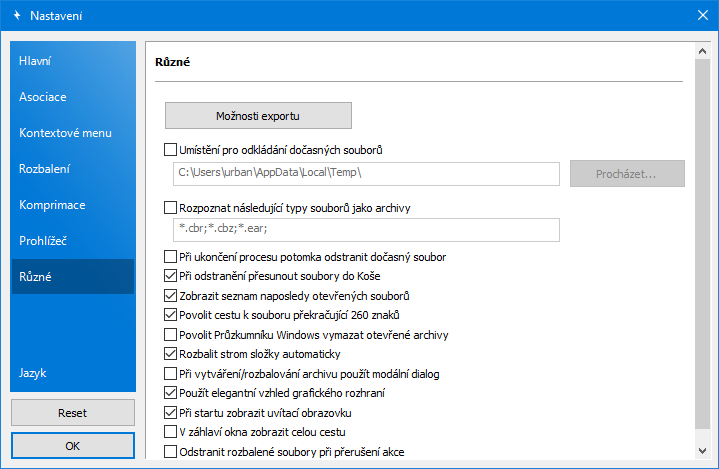Uncheck Při startu zobrazit uvítací obrazovku
719x469 pixels.
169,412
